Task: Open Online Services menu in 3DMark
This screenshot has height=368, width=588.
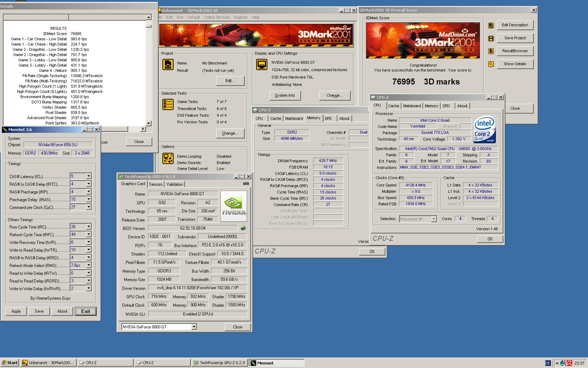Action: pos(217,17)
